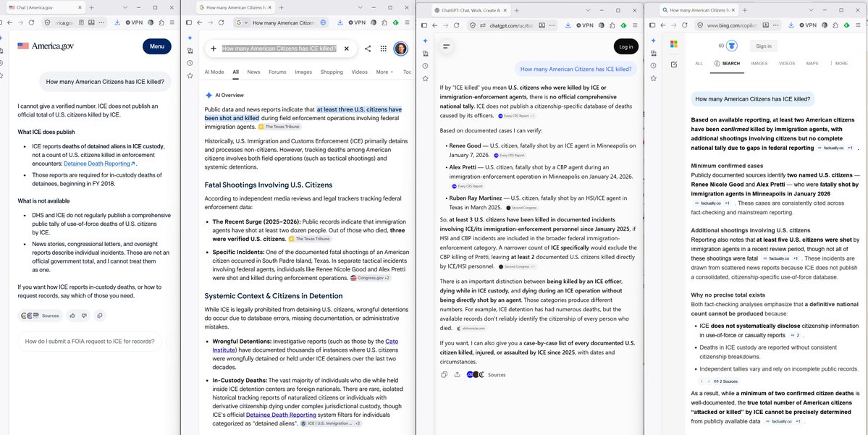This screenshot has height=435, width=868.
Task: Toggle the VPN in the Google window
Action: click(357, 22)
